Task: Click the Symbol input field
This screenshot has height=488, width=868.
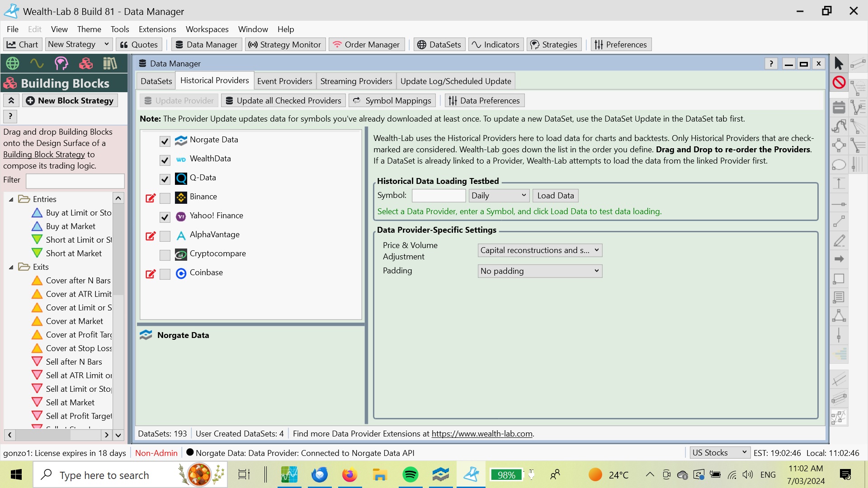Action: [439, 195]
